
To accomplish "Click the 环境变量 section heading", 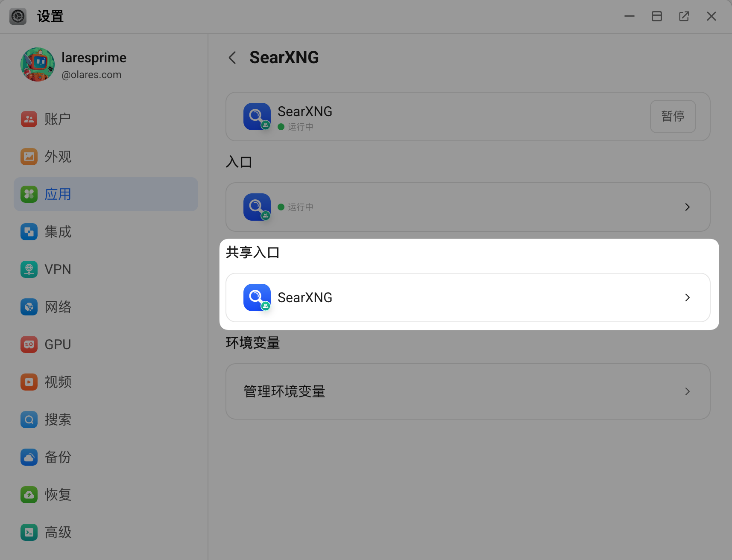I will pyautogui.click(x=253, y=343).
